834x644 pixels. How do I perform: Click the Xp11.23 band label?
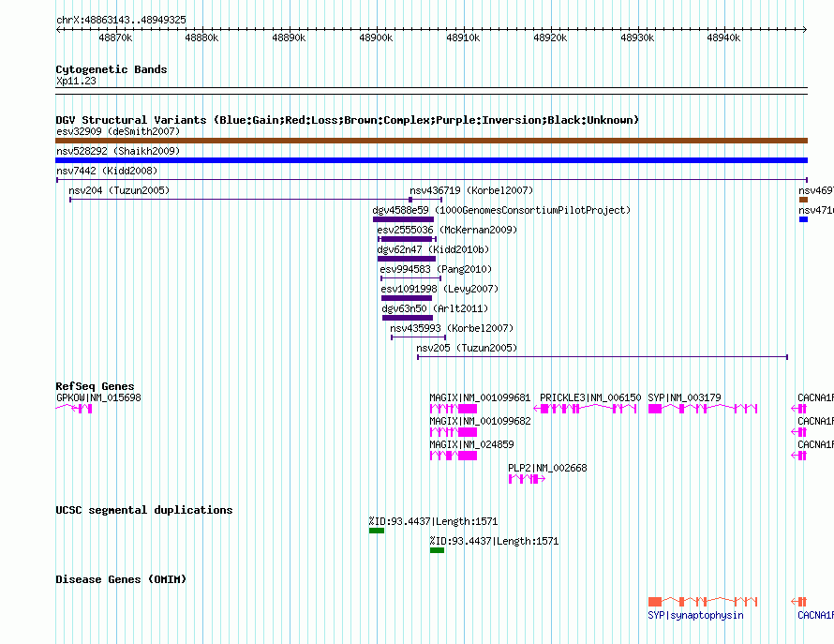tap(76, 81)
